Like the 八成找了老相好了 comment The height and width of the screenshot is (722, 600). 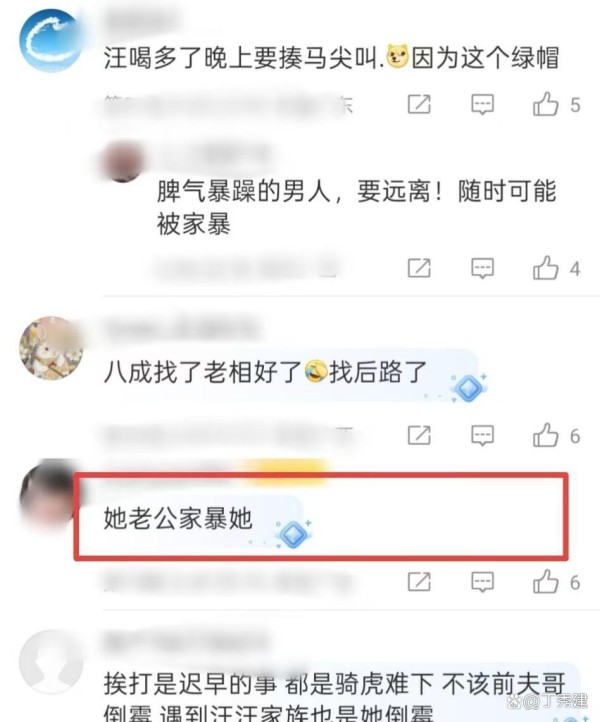[545, 435]
